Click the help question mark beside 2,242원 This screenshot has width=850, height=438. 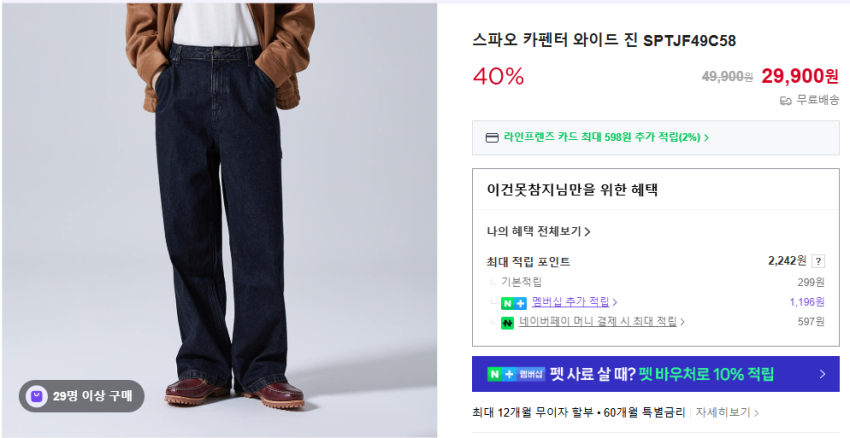818,261
